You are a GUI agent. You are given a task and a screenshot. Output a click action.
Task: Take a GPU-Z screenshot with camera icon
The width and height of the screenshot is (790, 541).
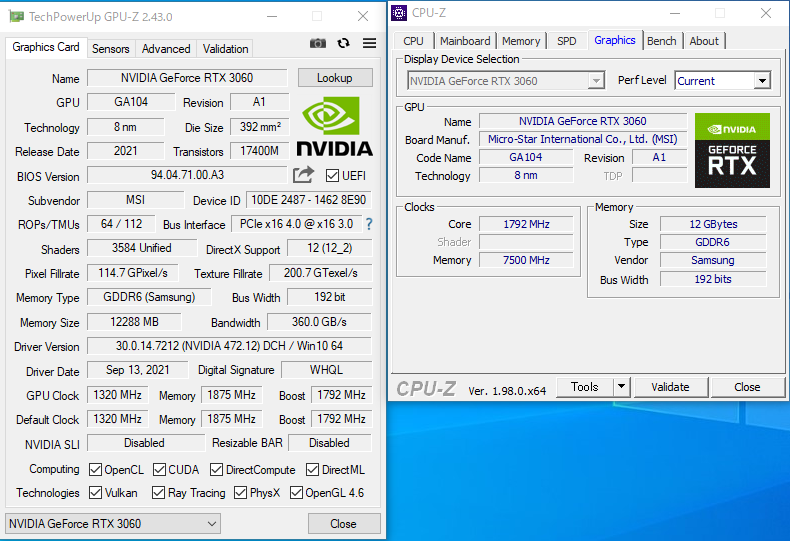point(317,43)
